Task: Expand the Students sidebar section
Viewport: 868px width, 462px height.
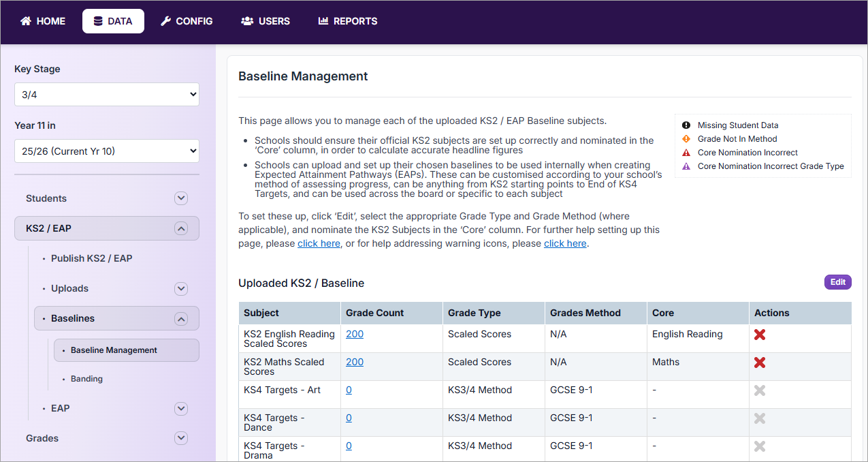Action: [180, 198]
